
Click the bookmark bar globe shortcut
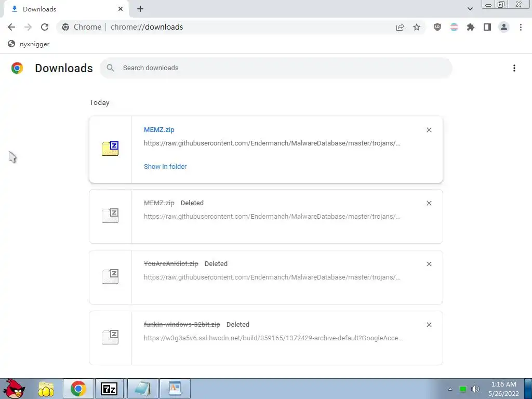pos(29,44)
